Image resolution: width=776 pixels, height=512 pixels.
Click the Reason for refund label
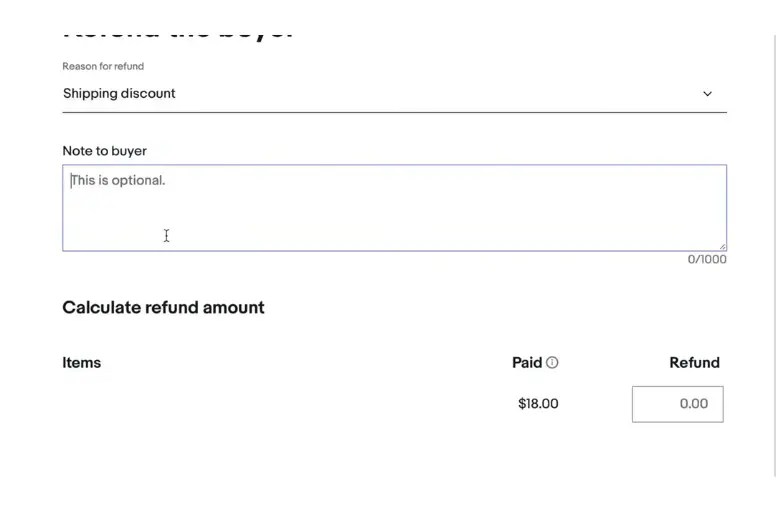pos(103,66)
